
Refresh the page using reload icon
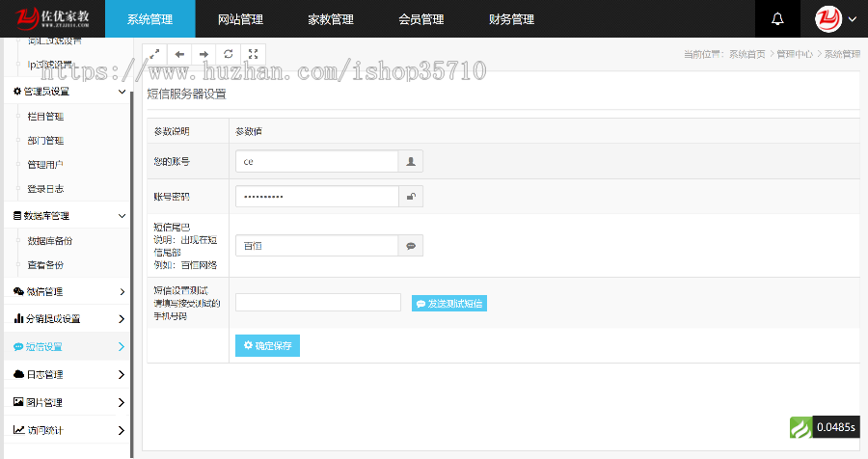tap(228, 54)
